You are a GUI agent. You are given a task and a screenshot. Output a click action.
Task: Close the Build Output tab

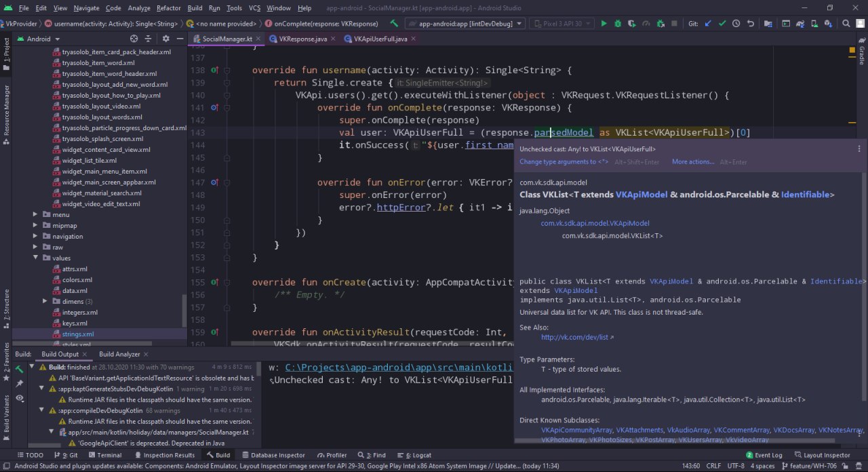pyautogui.click(x=85, y=354)
